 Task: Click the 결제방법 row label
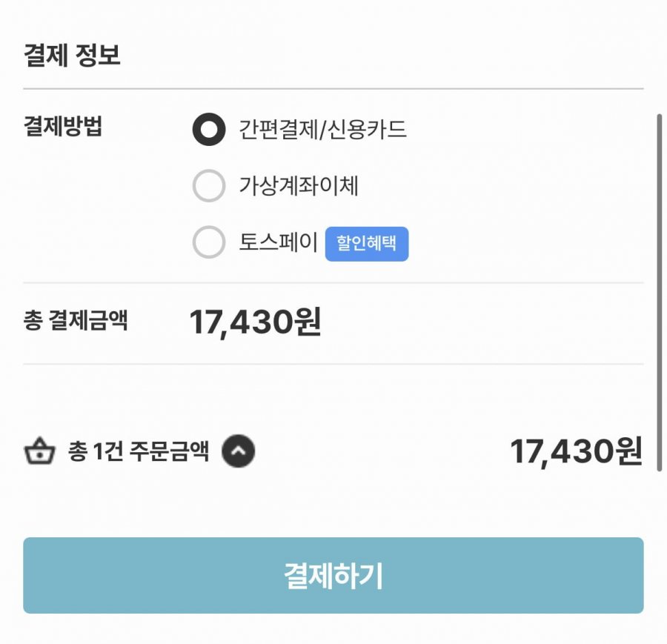63,126
